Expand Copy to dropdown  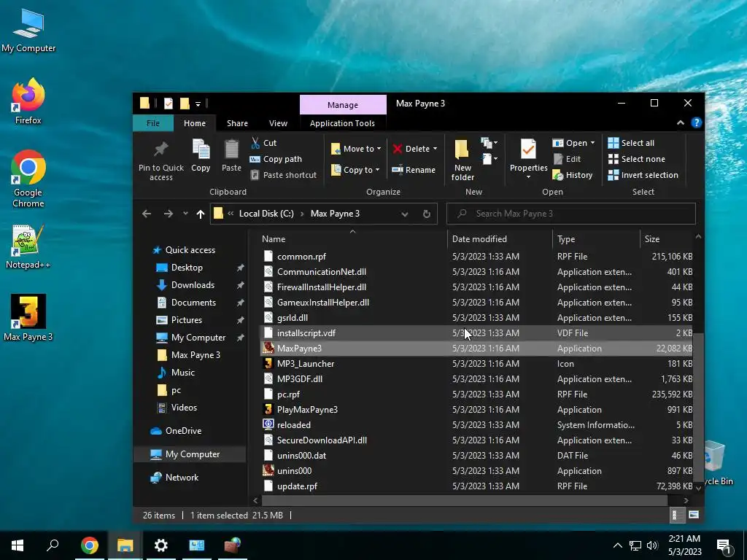click(377, 170)
